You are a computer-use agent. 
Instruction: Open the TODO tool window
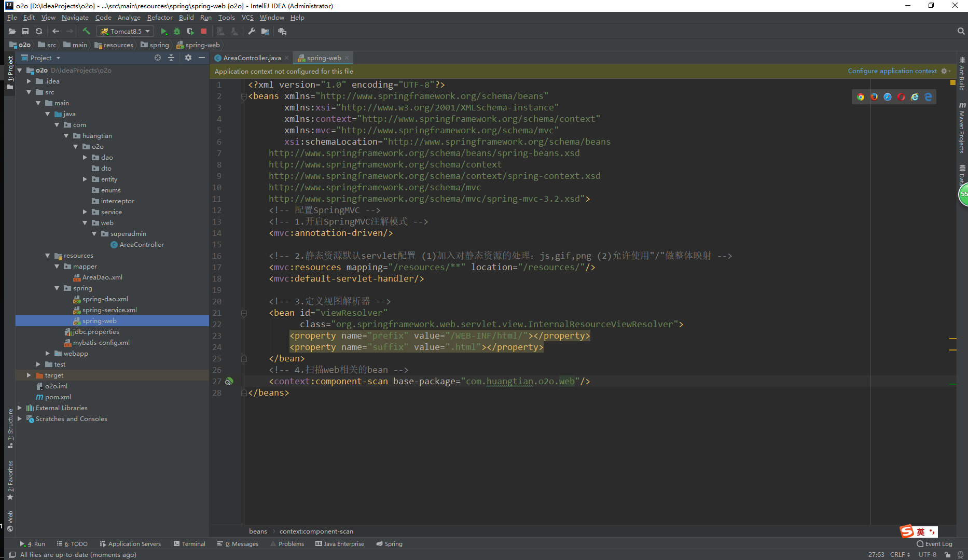72,544
